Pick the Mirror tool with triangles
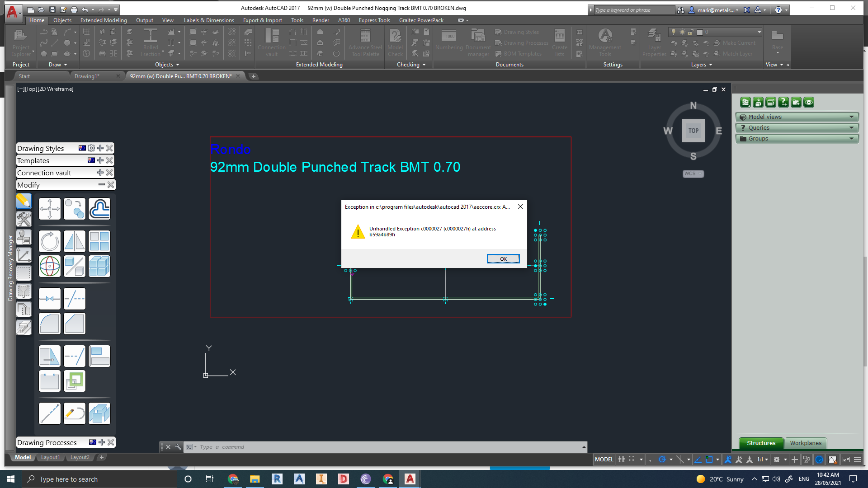Image resolution: width=868 pixels, height=488 pixels. tap(75, 241)
